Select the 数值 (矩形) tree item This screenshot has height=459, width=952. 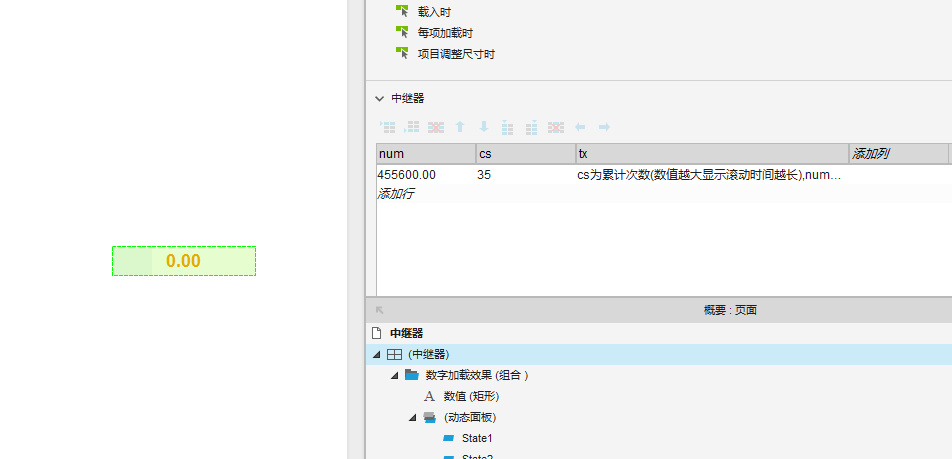pyautogui.click(x=471, y=396)
